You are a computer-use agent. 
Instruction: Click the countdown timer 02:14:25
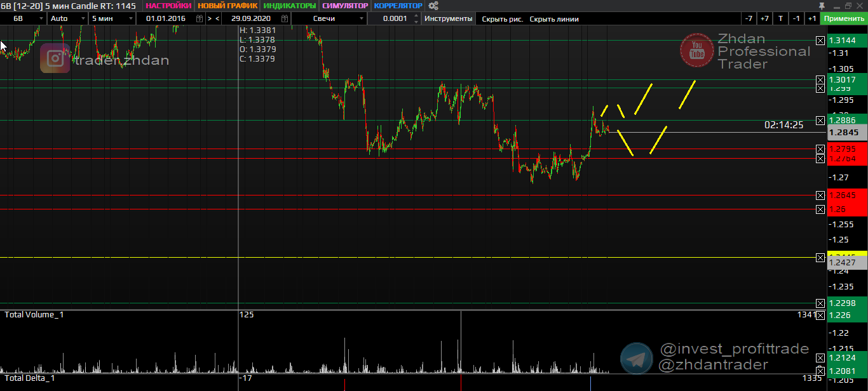[x=783, y=125]
